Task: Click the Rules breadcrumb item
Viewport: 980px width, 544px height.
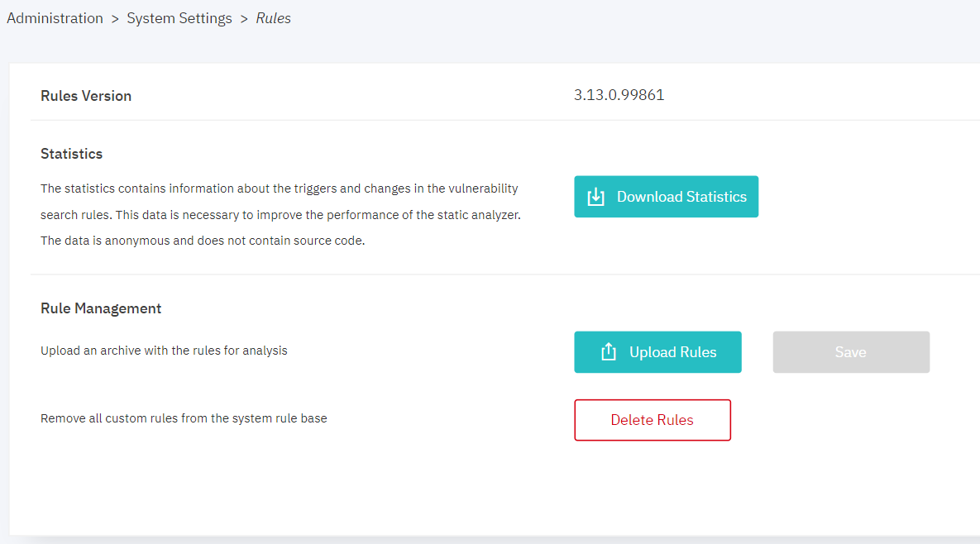Action: [273, 18]
